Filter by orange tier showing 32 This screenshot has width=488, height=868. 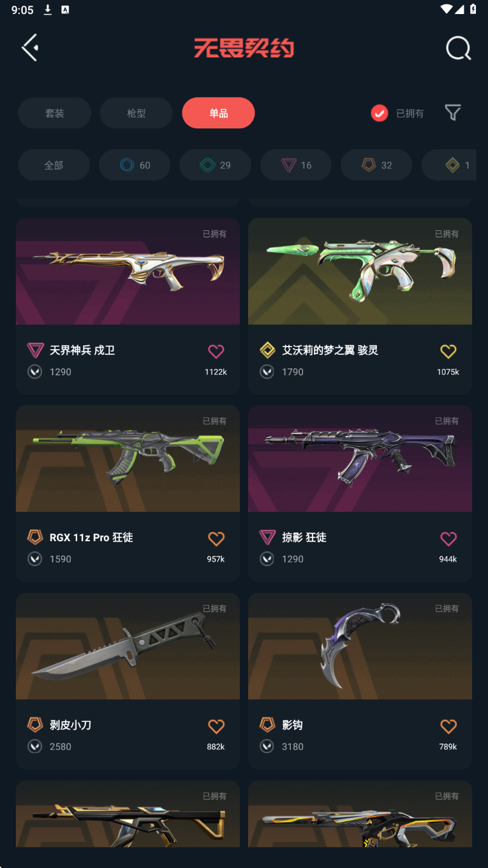click(376, 165)
